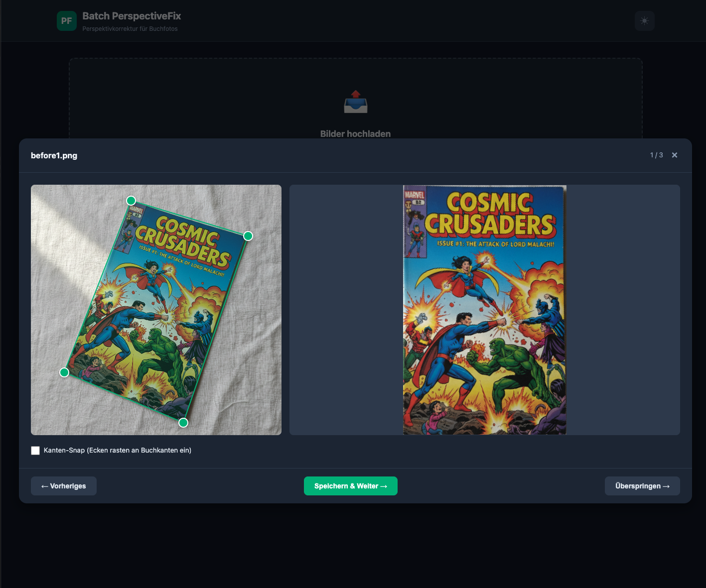This screenshot has width=706, height=588.
Task: Click the Batch PerspectiveFix title
Action: click(x=132, y=16)
